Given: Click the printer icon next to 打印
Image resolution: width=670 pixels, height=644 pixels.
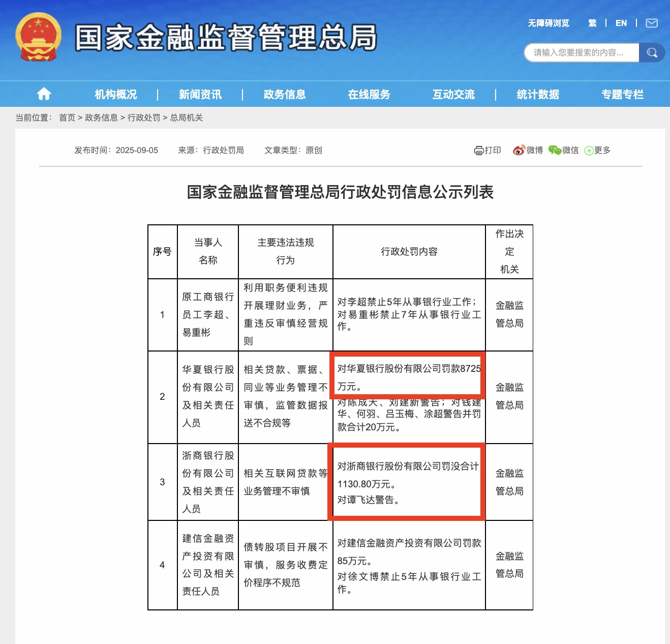Looking at the screenshot, I should click(x=479, y=150).
